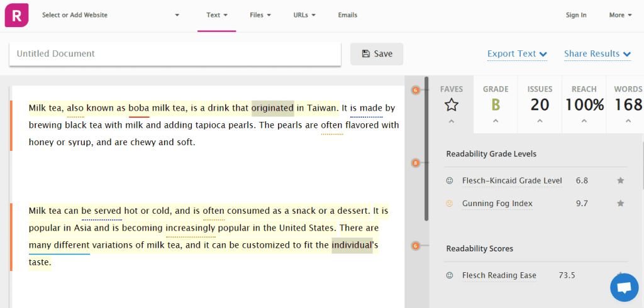Open the live chat bubble
Viewport: 644px width, 308px height.
624,287
